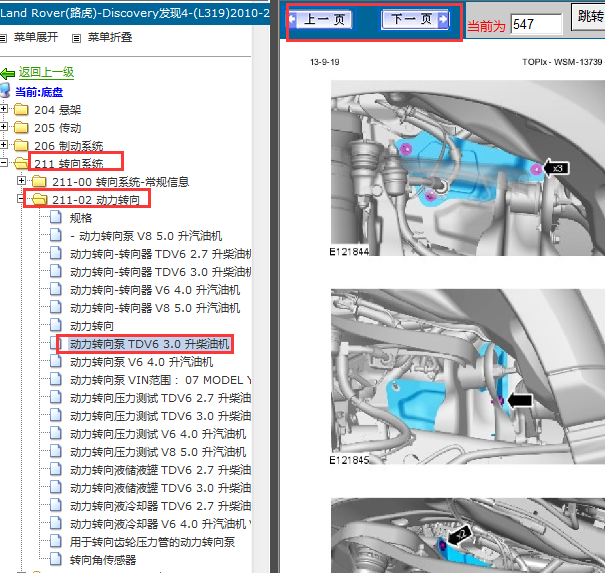Open the plain 动力转向 document

click(92, 326)
